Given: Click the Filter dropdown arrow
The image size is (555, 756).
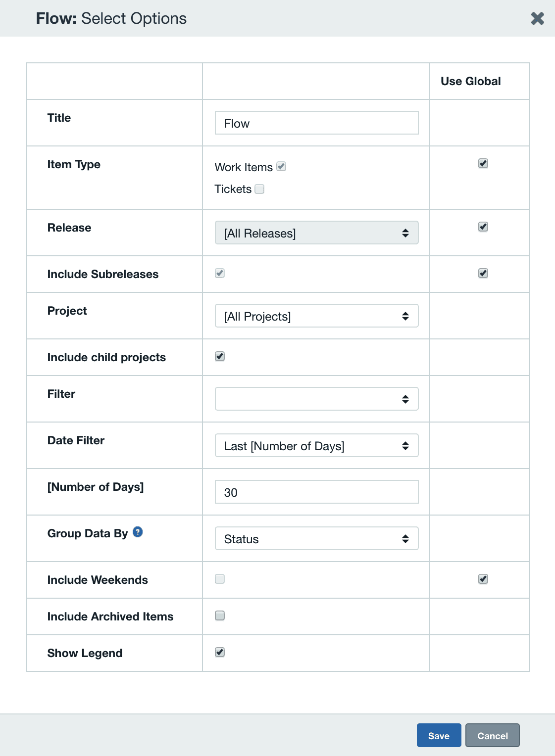Looking at the screenshot, I should pyautogui.click(x=405, y=398).
